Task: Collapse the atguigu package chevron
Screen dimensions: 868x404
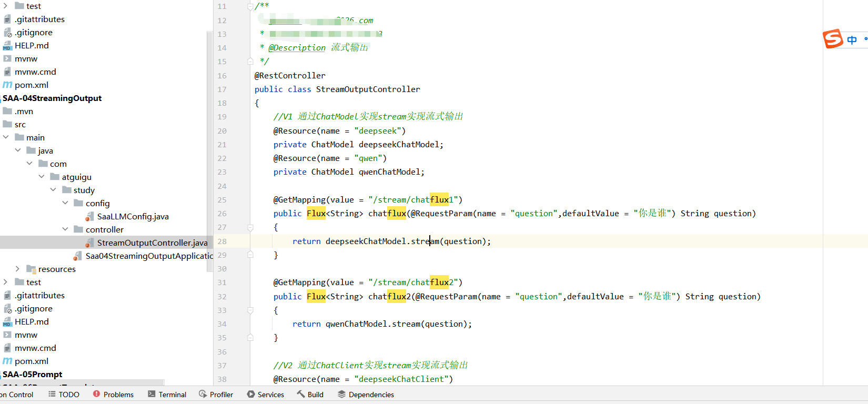Action: 42,177
